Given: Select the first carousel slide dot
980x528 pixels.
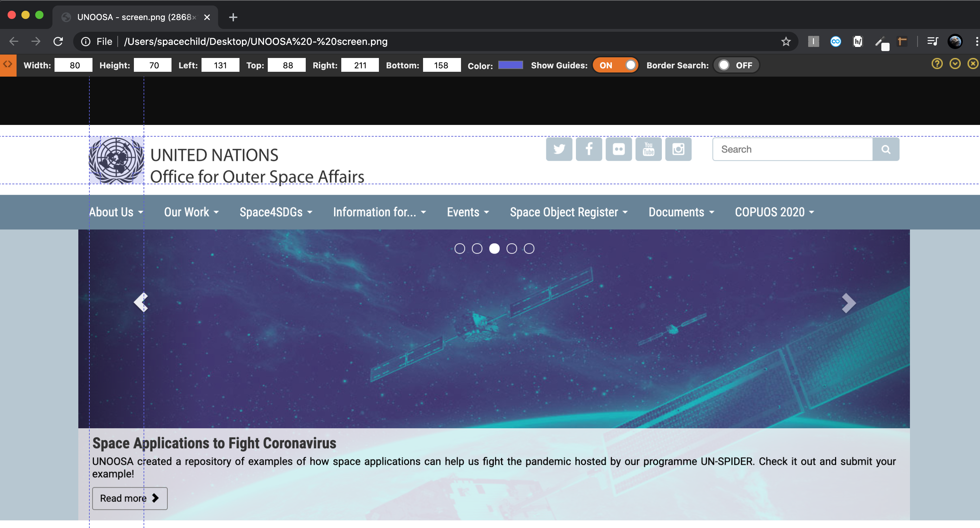Looking at the screenshot, I should click(460, 249).
